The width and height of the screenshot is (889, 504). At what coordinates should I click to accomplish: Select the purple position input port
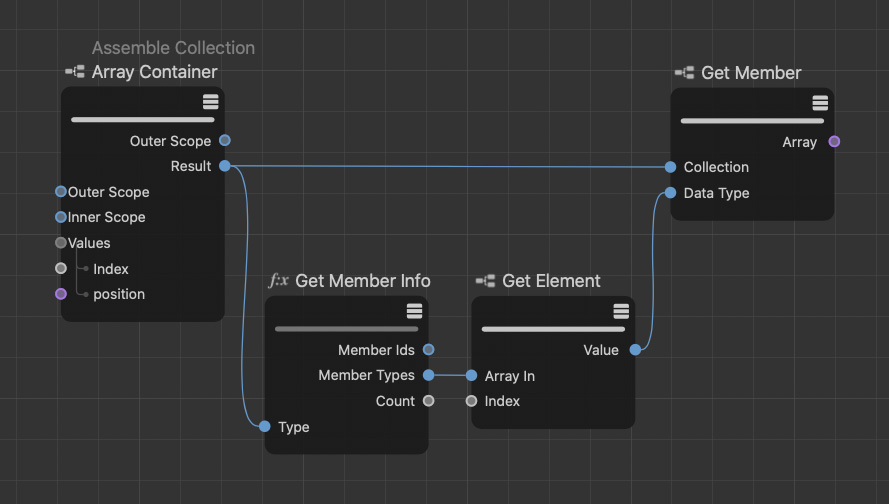[x=61, y=294]
